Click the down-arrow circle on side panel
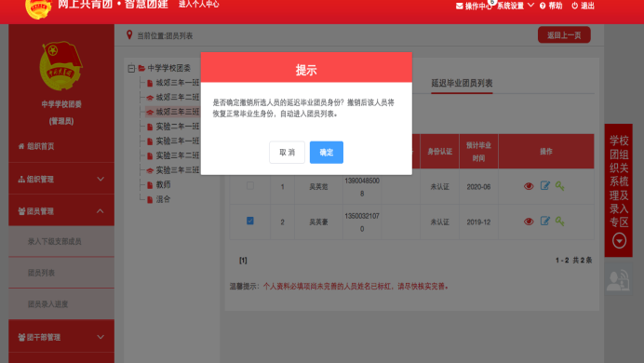Viewport: 644px width, 363px height. tap(619, 241)
